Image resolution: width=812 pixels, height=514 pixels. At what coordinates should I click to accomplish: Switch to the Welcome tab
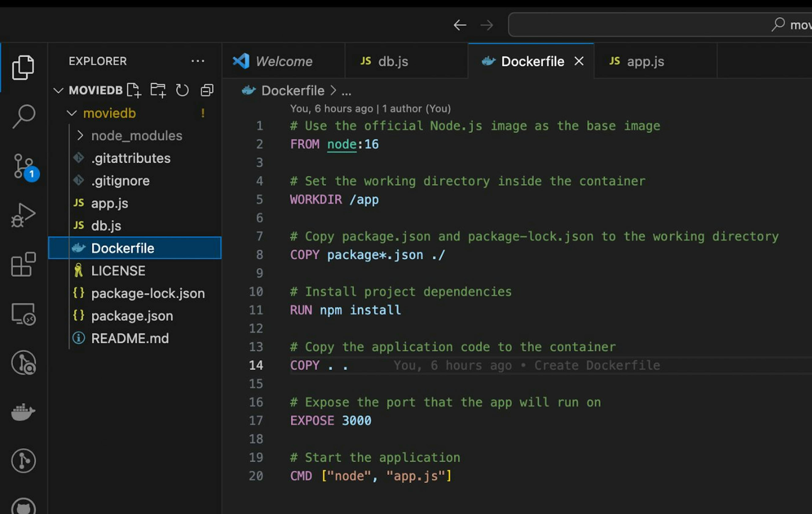(x=283, y=61)
